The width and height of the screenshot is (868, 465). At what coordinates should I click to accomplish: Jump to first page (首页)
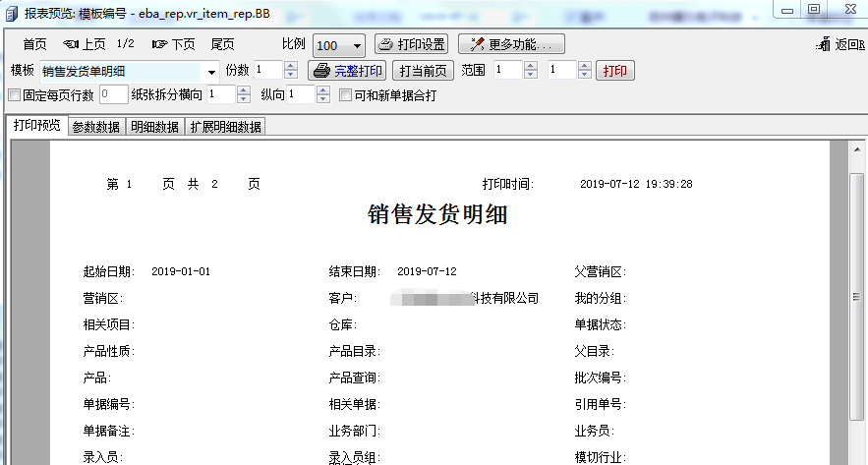(x=34, y=44)
